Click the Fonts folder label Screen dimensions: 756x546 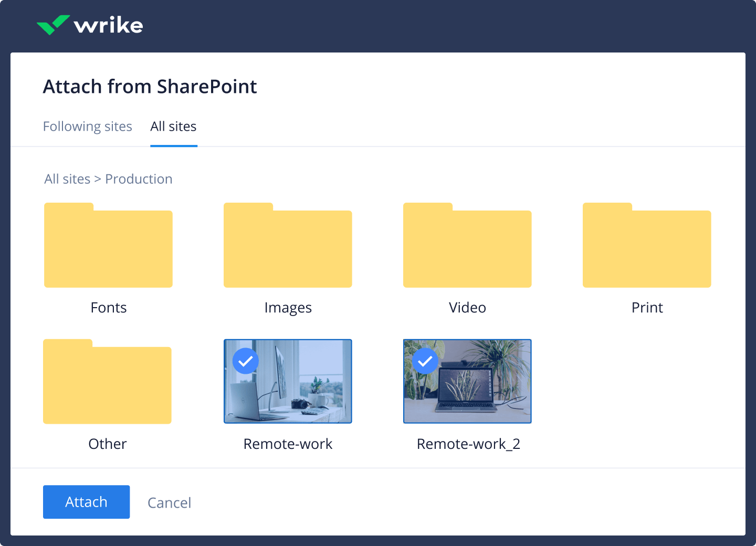point(108,308)
